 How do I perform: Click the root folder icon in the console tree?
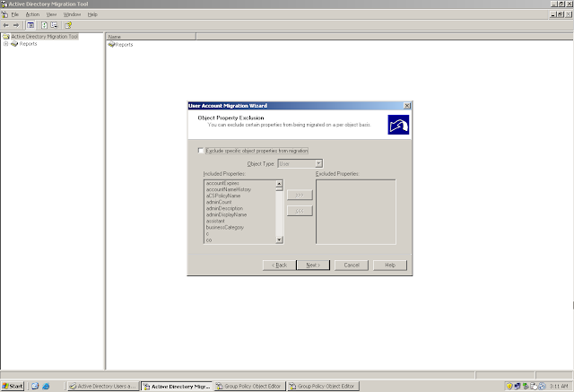tap(6, 37)
